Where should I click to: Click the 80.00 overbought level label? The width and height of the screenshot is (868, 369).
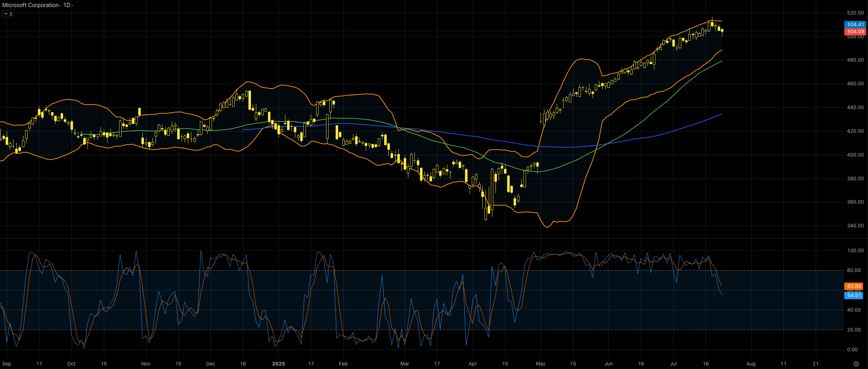(854, 270)
